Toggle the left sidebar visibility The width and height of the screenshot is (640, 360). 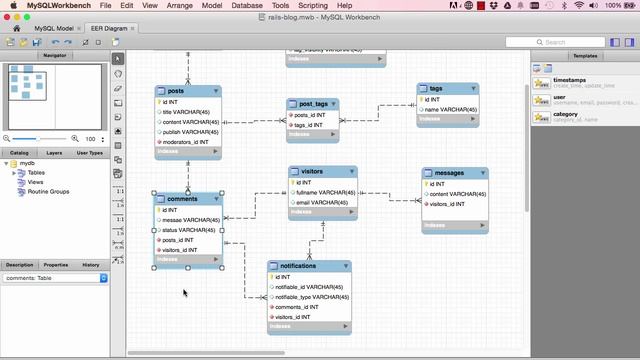[615, 42]
